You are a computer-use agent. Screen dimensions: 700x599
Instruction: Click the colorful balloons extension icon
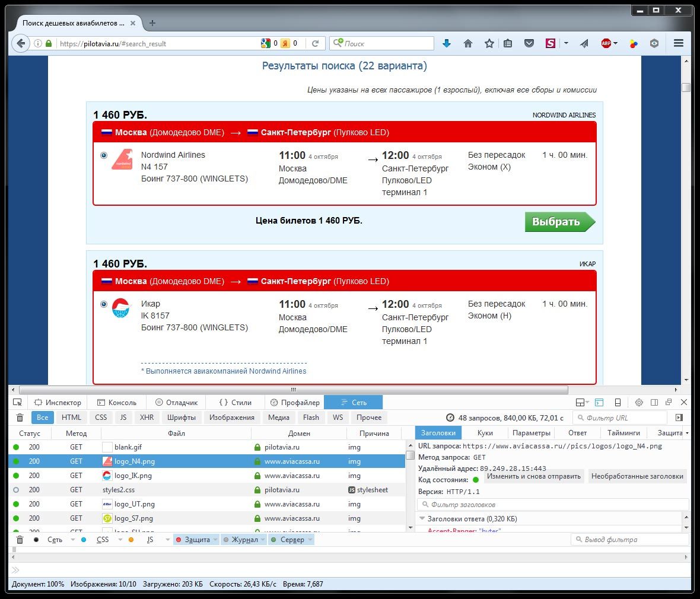click(x=634, y=43)
